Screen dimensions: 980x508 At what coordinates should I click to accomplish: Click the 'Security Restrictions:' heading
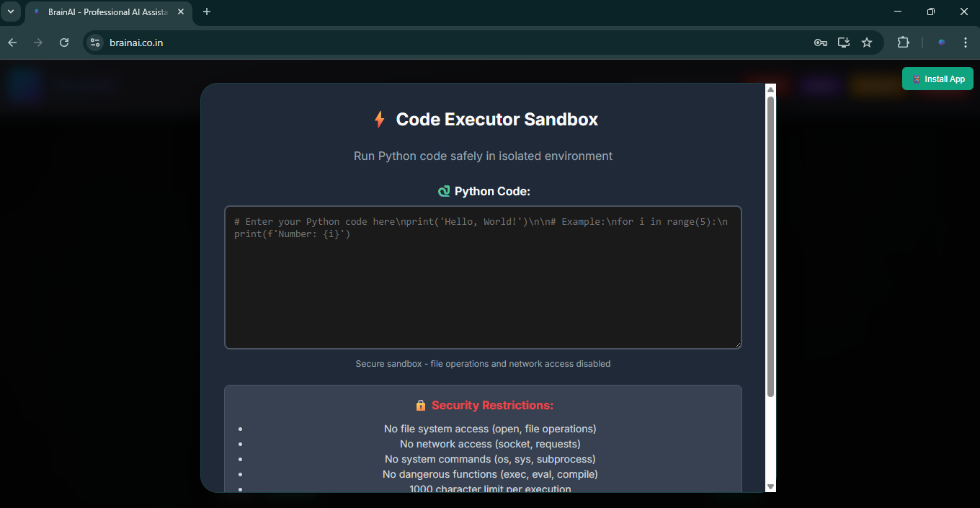click(x=492, y=405)
